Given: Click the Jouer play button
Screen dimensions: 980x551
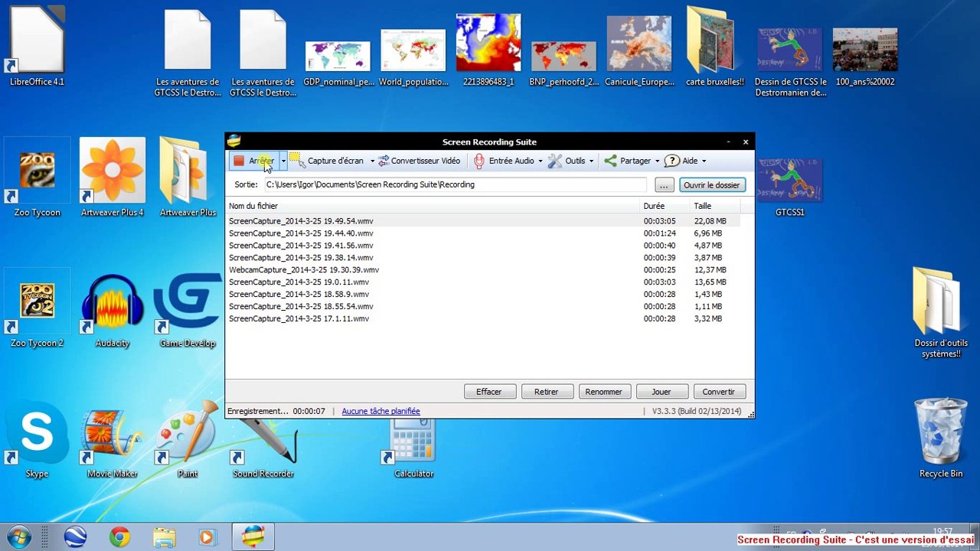Looking at the screenshot, I should coord(662,392).
